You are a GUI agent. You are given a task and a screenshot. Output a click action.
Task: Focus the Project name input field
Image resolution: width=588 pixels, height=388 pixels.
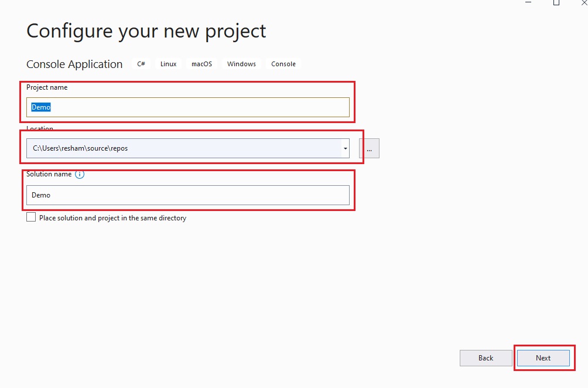point(188,107)
